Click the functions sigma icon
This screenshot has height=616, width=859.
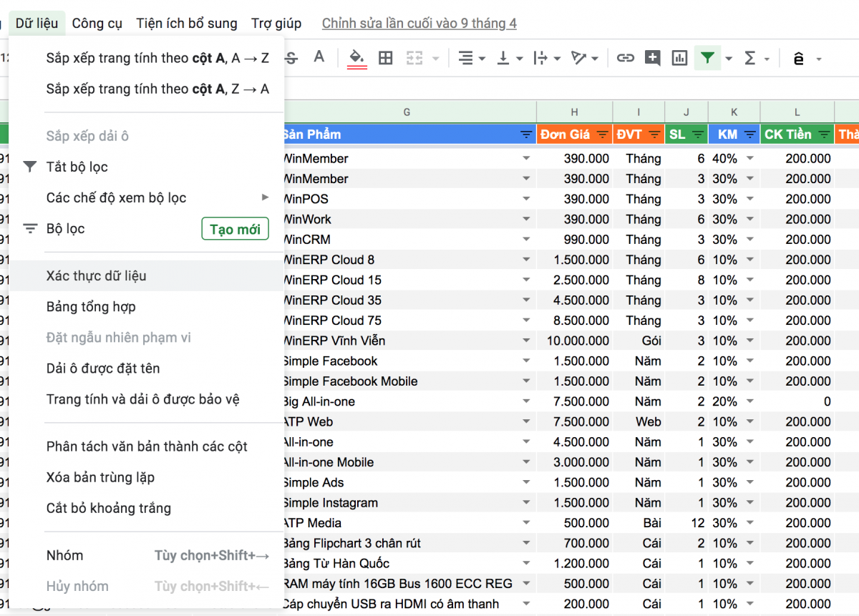(749, 58)
